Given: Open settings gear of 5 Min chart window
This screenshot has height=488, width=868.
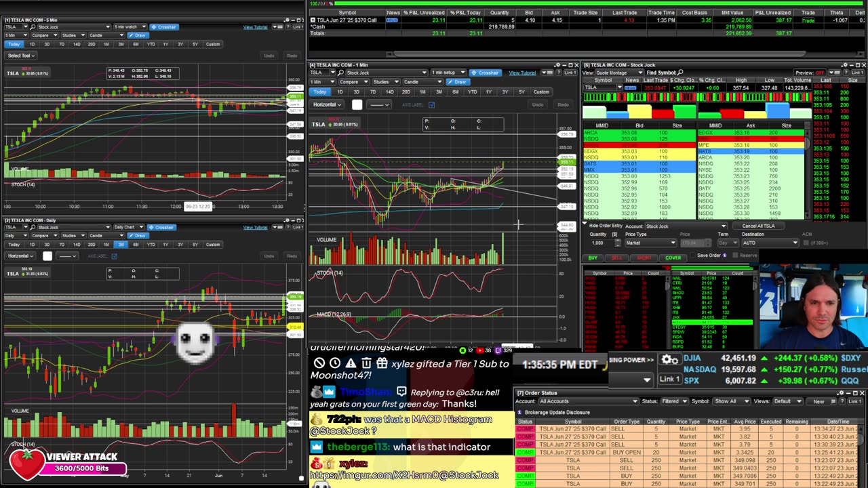Looking at the screenshot, I should click(x=286, y=20).
